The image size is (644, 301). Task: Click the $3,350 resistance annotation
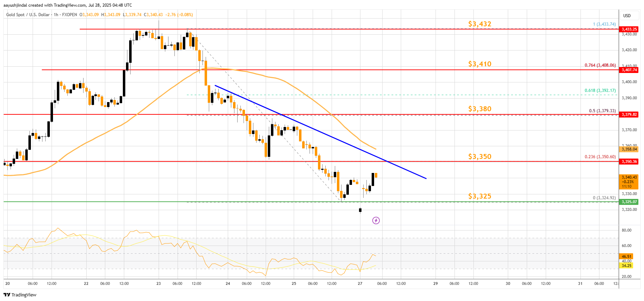tap(480, 156)
